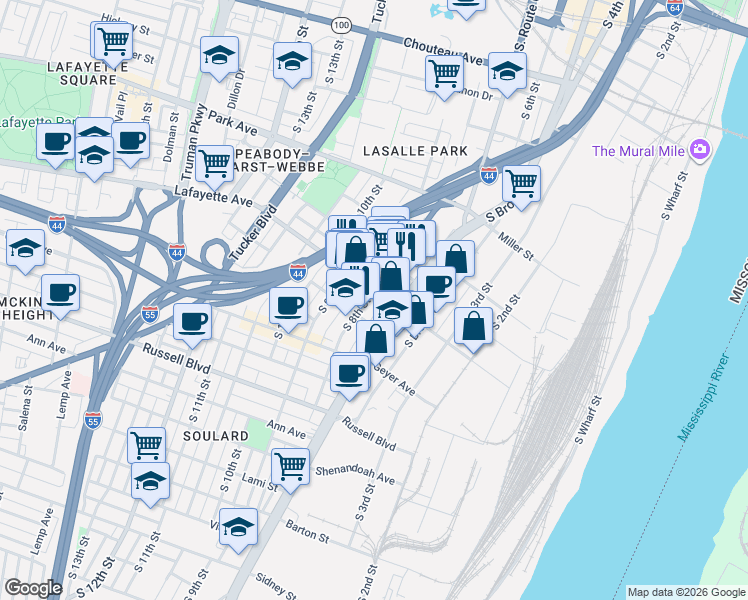Select the Route 100 shield marker
Screen dimensions: 748x600
point(341,25)
